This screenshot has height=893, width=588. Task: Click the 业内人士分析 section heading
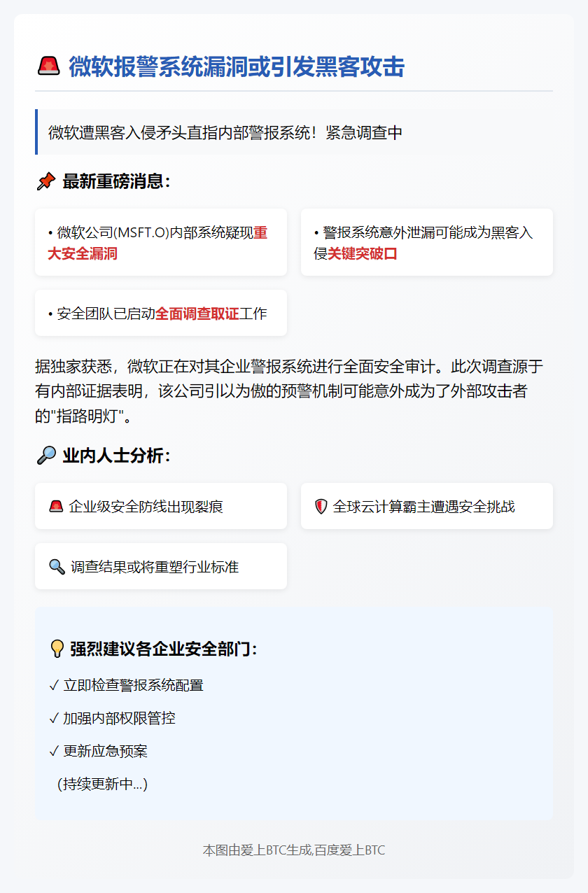[x=116, y=456]
